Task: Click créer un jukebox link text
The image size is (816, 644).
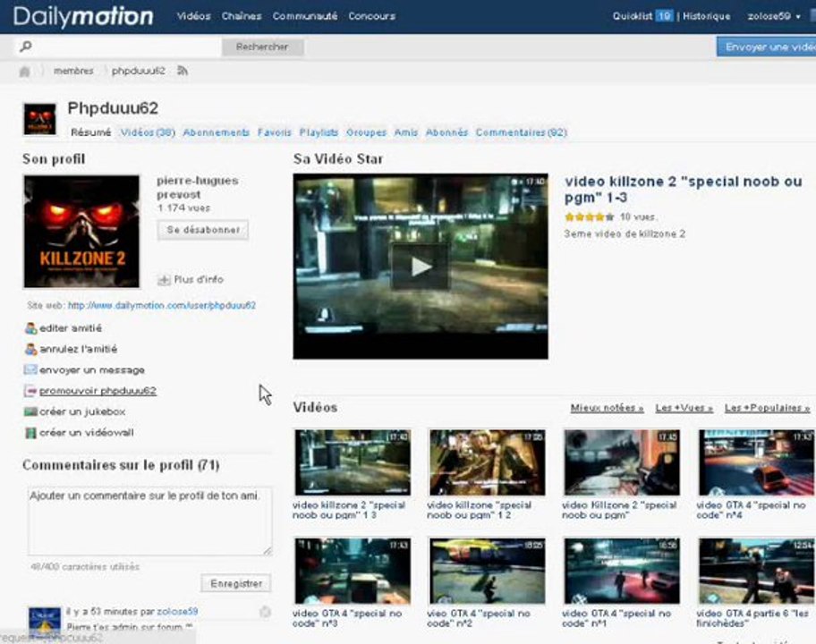Action: [x=82, y=411]
